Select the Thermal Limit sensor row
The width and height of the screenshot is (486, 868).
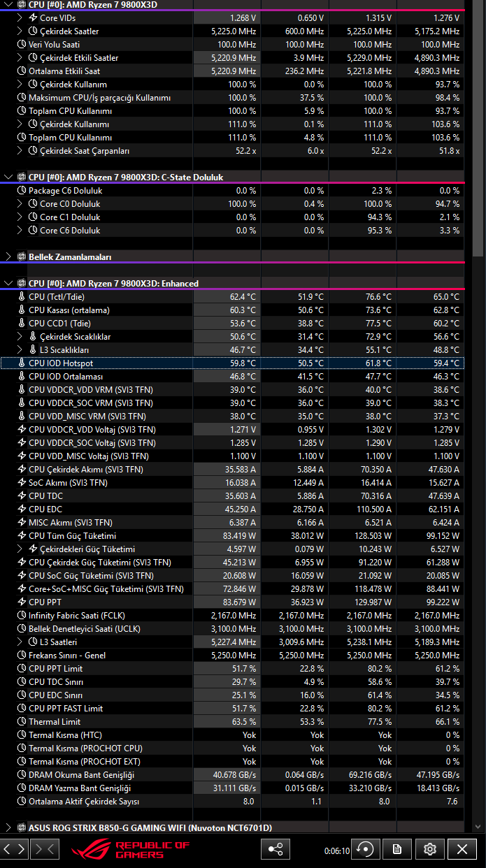click(x=232, y=722)
